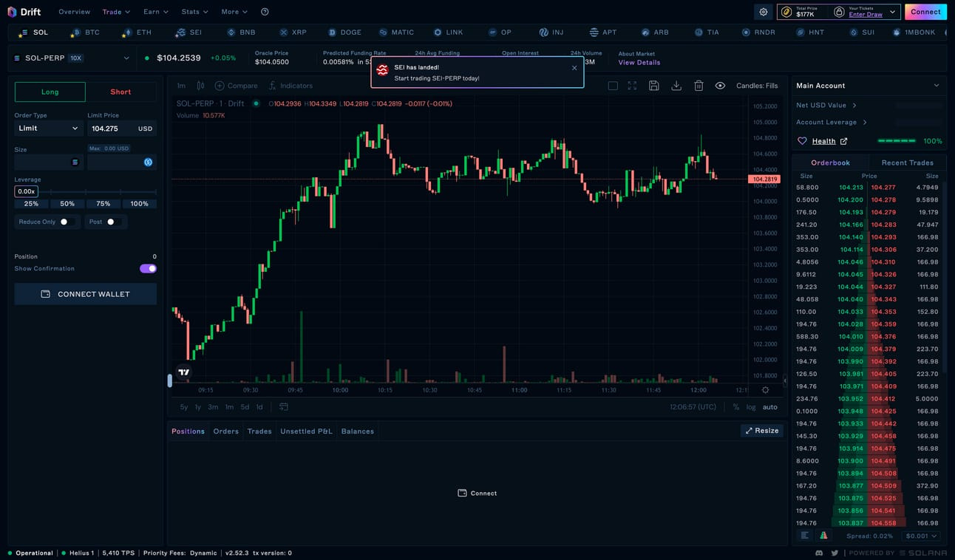Open Stats menu dropdown
Viewport: 955px width, 560px height.
click(x=195, y=12)
